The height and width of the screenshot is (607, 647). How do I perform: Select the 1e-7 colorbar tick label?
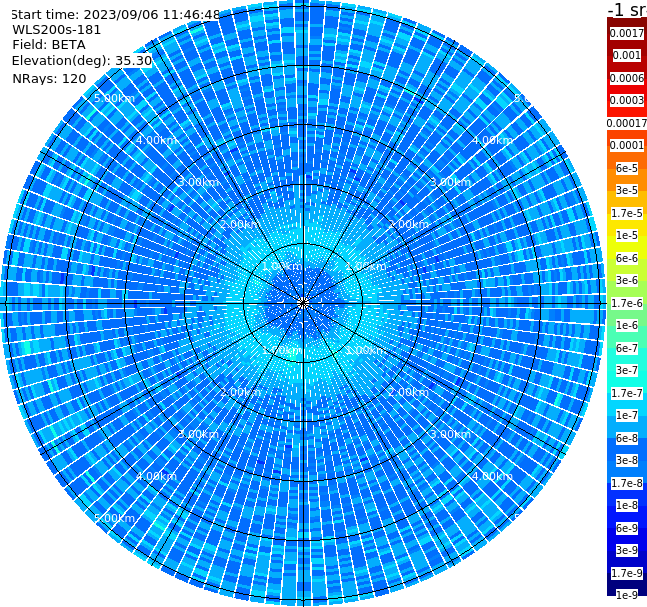627,415
